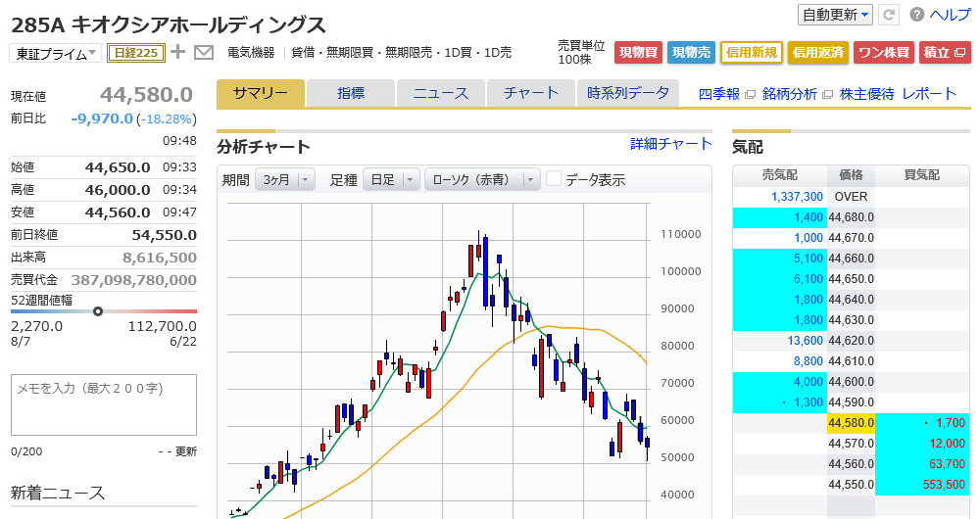Open the レポート link

click(x=929, y=94)
